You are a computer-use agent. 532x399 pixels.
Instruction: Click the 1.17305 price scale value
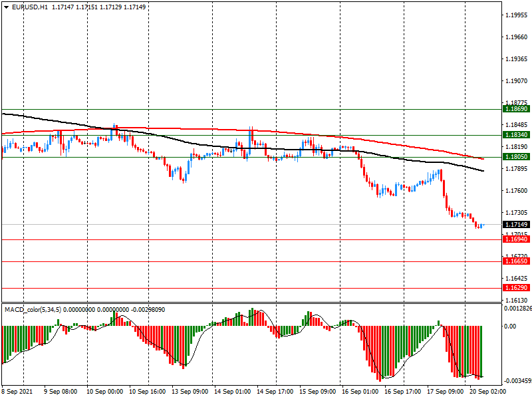pos(517,213)
